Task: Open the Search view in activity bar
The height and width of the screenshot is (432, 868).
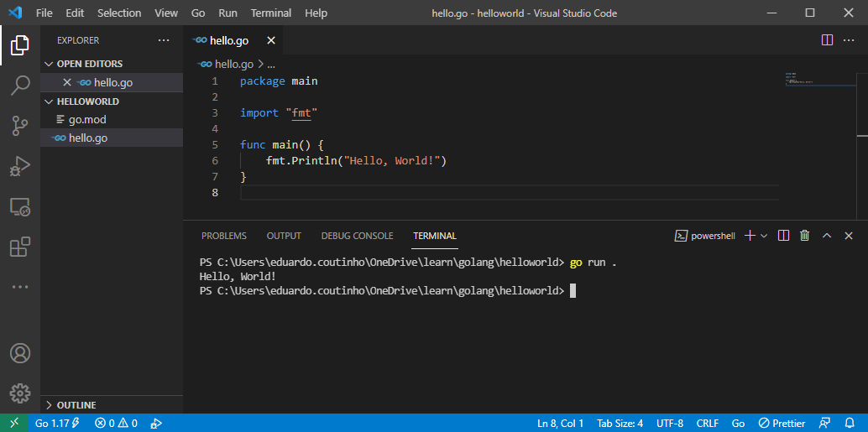Action: (x=20, y=86)
